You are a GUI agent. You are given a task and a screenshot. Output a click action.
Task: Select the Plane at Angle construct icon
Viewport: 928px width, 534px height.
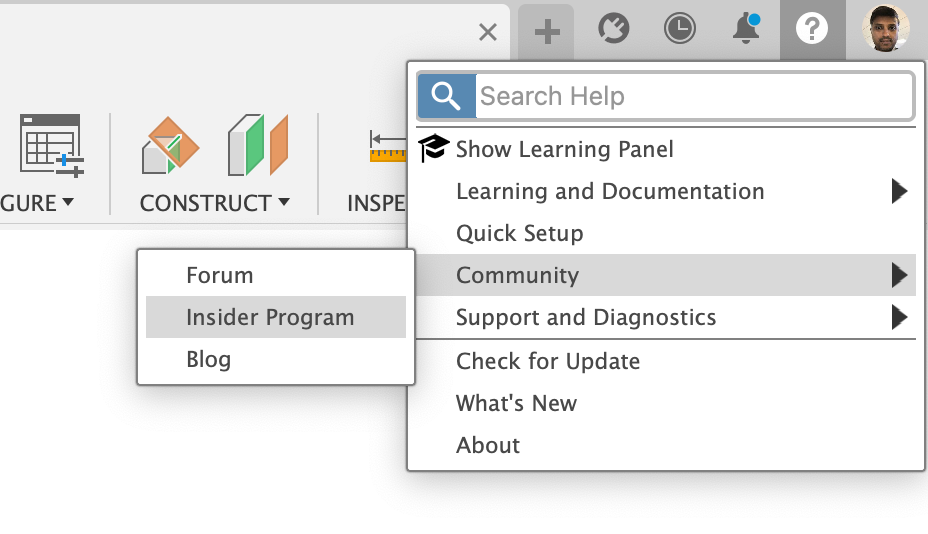click(x=170, y=146)
